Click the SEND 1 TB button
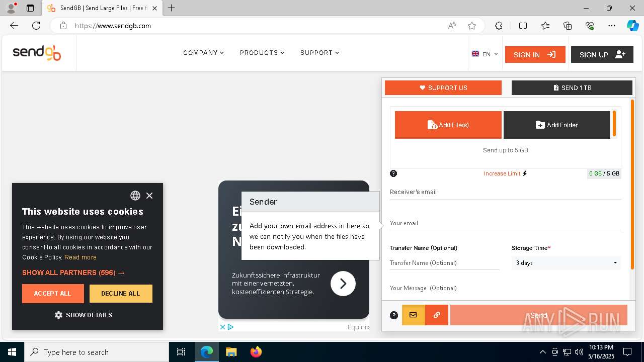 [x=572, y=87]
